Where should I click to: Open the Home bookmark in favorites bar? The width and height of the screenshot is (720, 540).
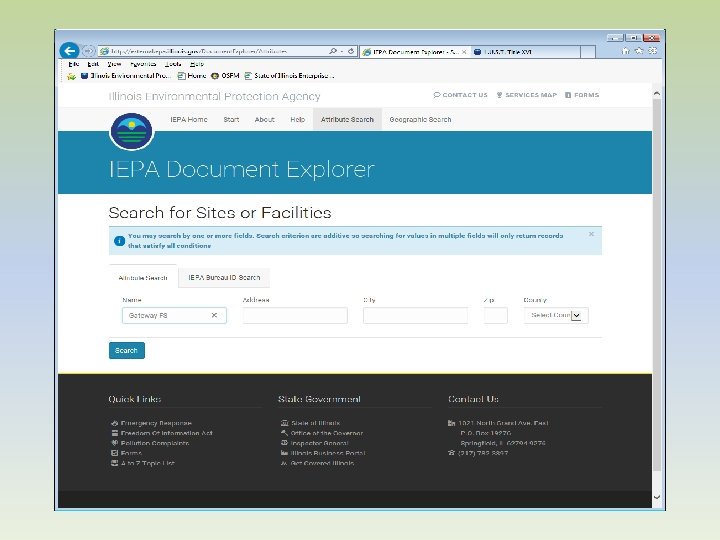pyautogui.click(x=192, y=76)
